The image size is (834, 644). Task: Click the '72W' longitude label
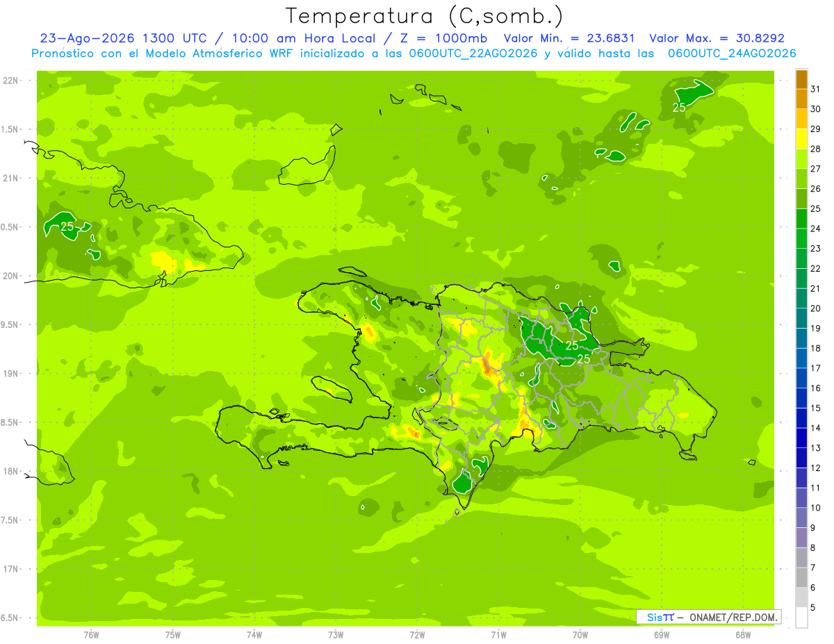tap(418, 635)
